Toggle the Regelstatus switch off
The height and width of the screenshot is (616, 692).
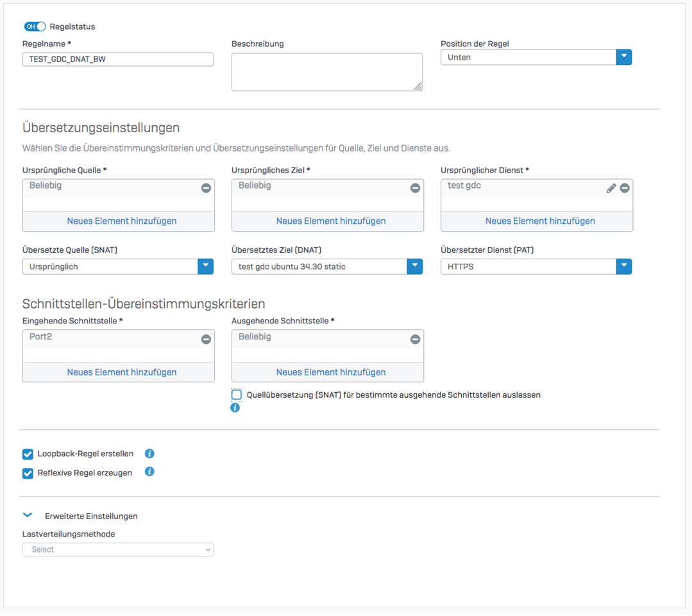coord(35,26)
